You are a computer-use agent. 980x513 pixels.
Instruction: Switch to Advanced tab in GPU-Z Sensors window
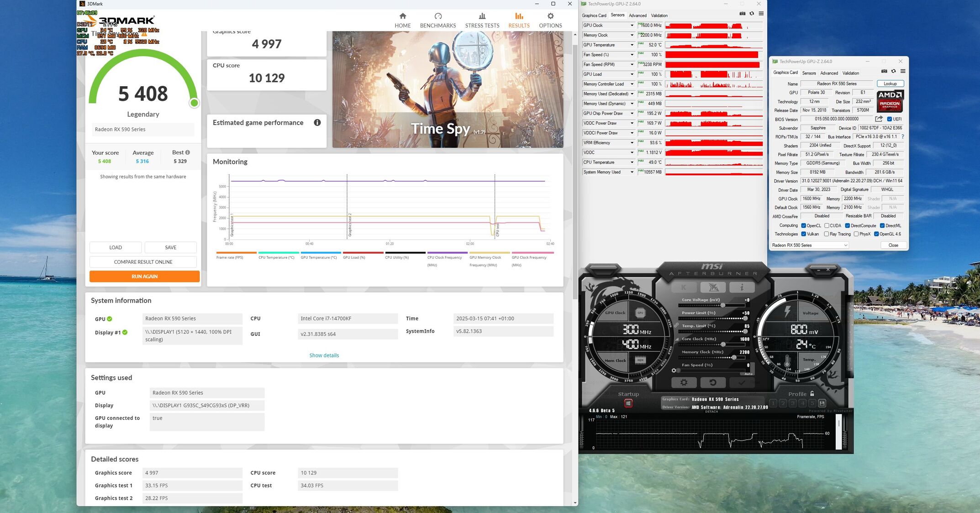coord(638,16)
